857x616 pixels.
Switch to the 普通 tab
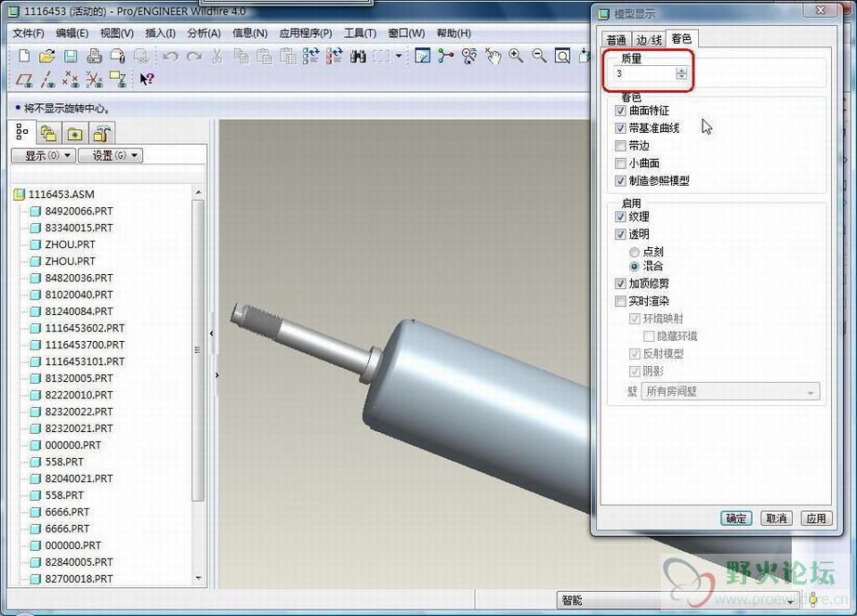tap(616, 40)
